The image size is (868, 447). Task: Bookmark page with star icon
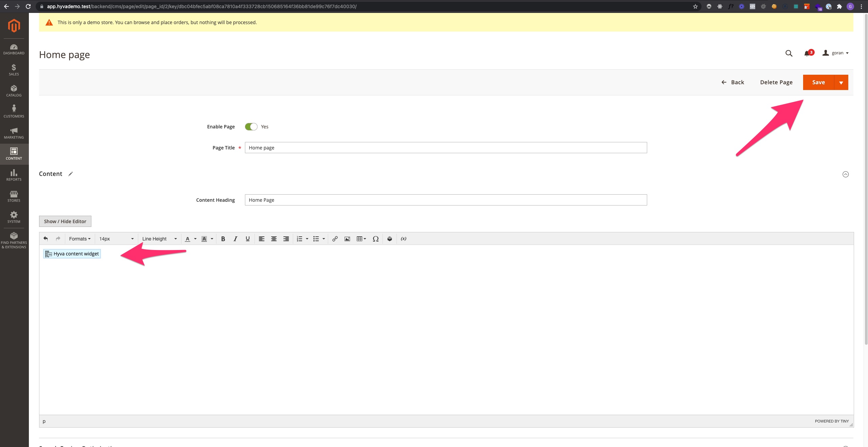(695, 6)
